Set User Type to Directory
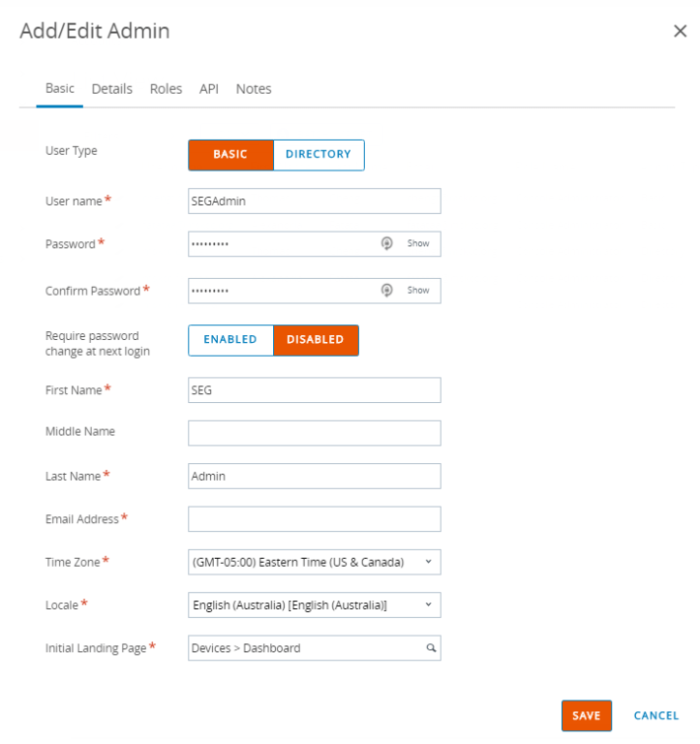 (x=318, y=155)
